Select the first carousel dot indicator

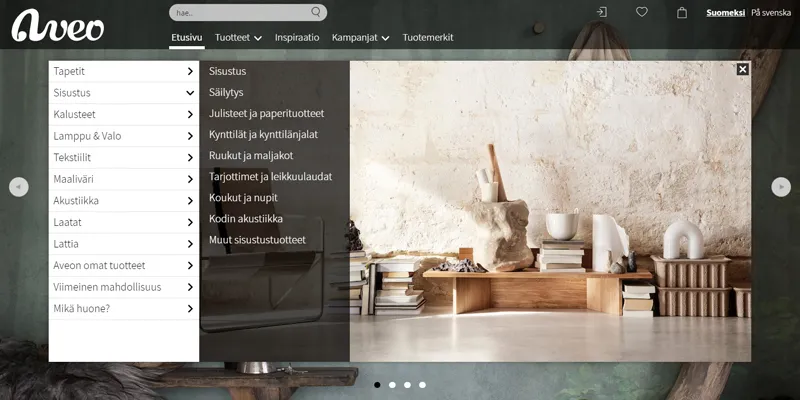pos(377,384)
